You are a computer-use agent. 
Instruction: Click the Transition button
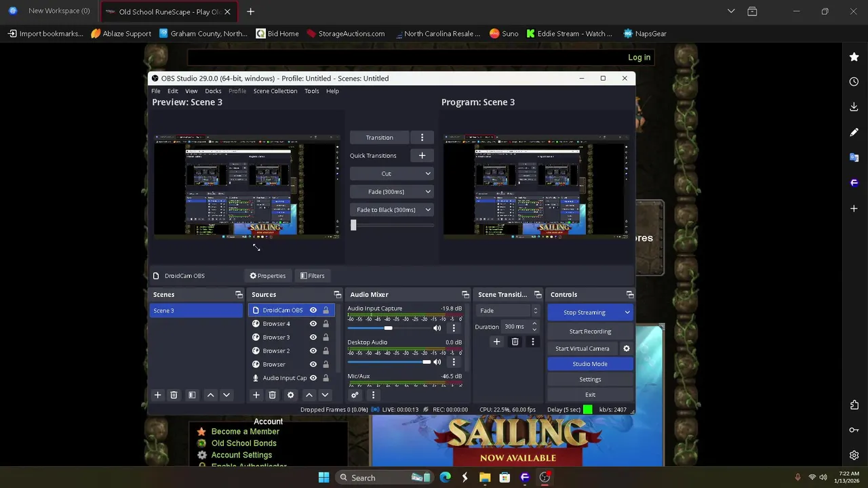(380, 138)
